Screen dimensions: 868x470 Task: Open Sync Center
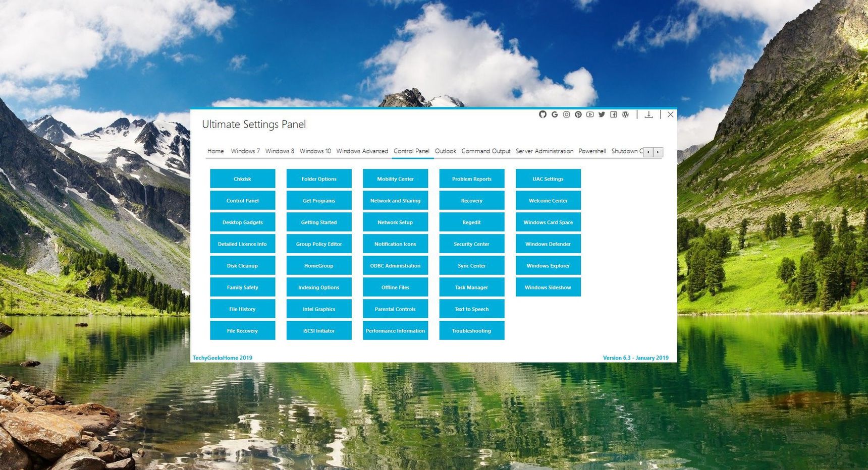click(x=472, y=265)
